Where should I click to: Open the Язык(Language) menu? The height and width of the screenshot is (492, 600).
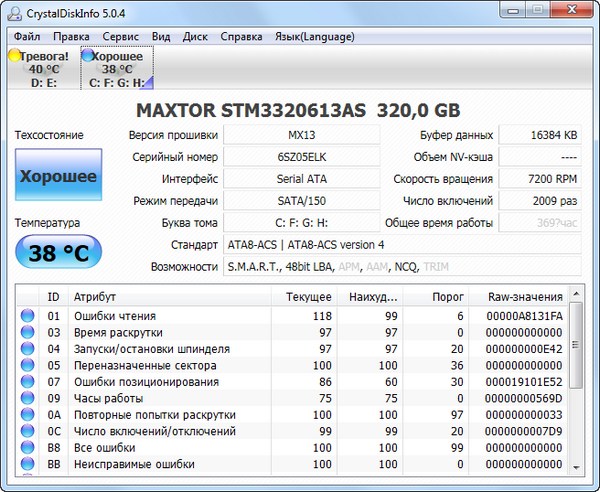click(314, 36)
